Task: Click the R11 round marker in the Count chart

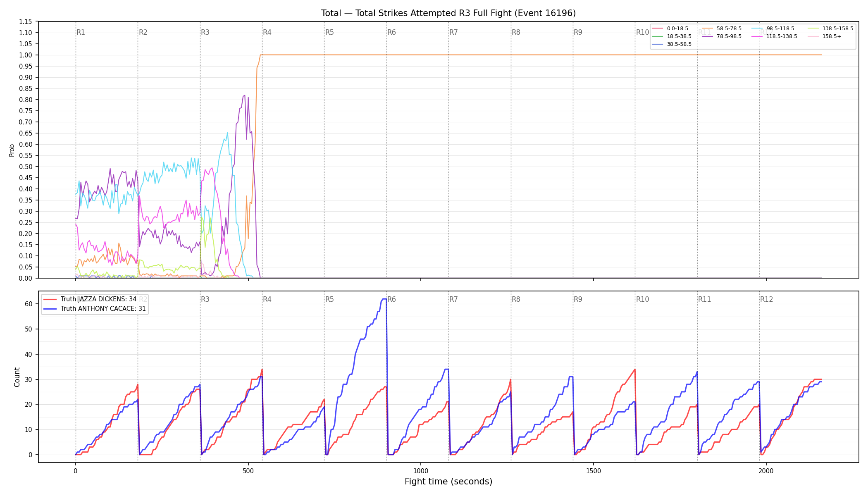Action: click(x=705, y=299)
